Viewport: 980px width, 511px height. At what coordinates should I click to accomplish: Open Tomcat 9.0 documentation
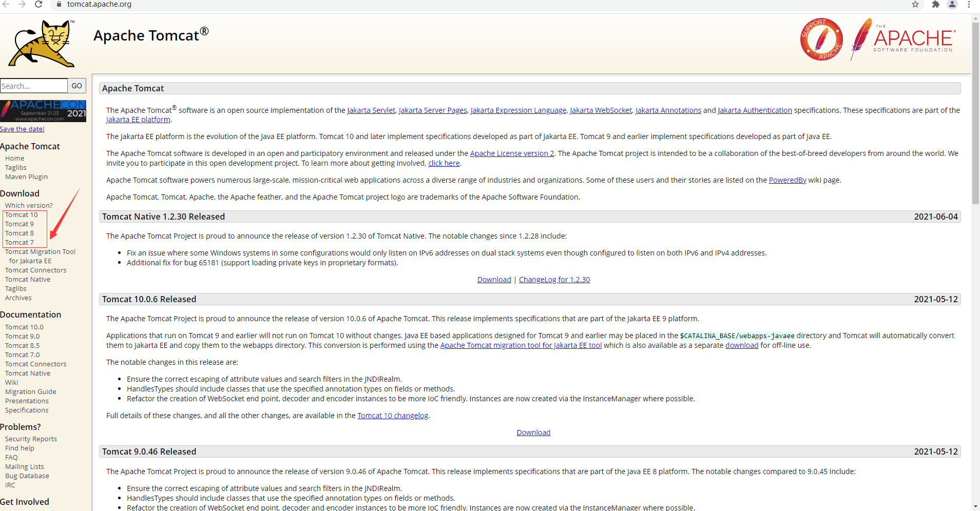pyautogui.click(x=22, y=337)
